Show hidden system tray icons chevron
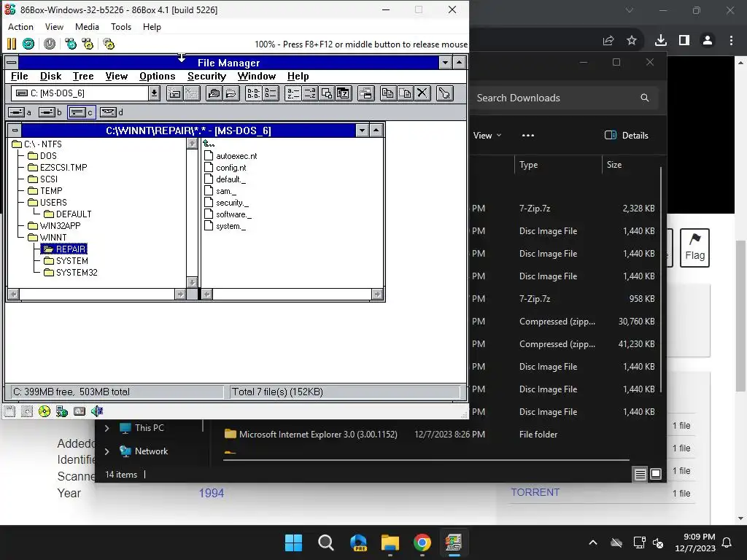 [593, 542]
